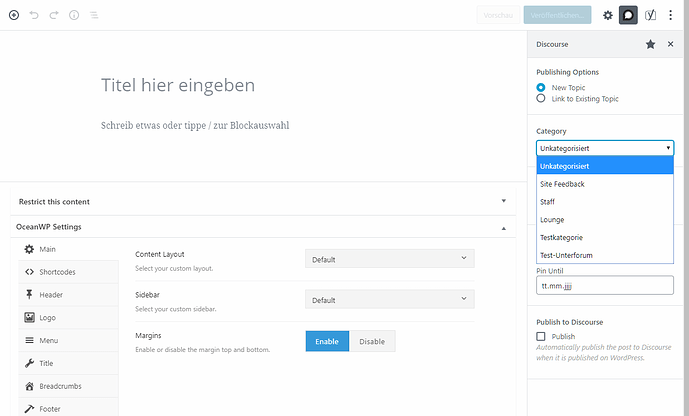689x416 pixels.
Task: Open the Title settings tab
Action: pos(69,363)
